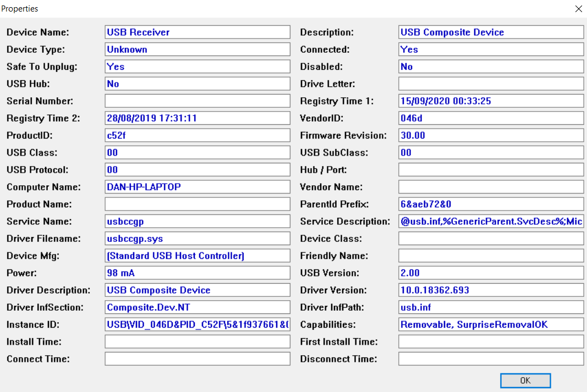Viewport: 587px width, 392px height.
Task: Click the empty Product Name field
Action: [198, 204]
